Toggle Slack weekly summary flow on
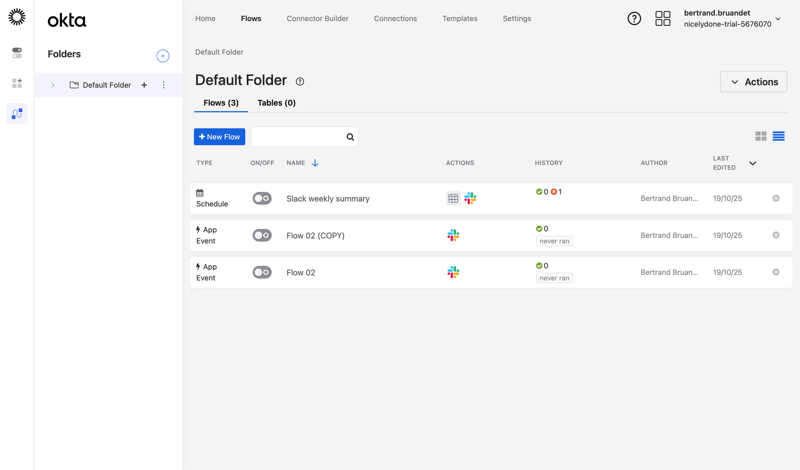The height and width of the screenshot is (470, 800). [262, 198]
